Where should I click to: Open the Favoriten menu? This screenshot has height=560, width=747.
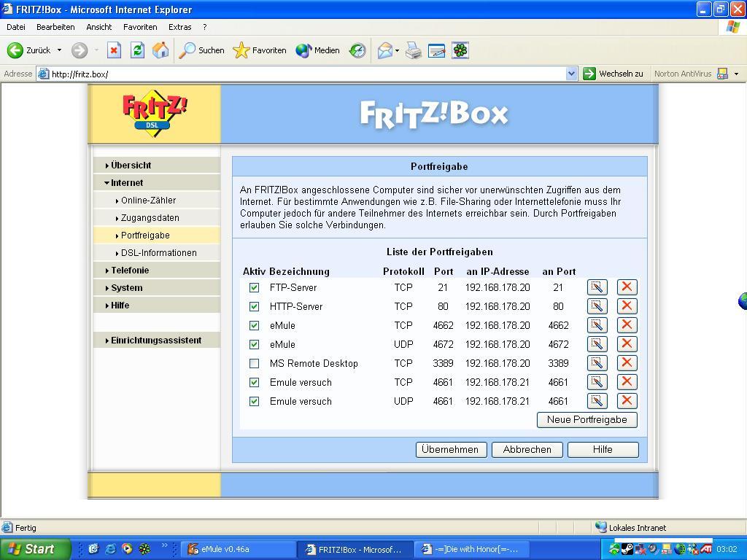tap(140, 27)
